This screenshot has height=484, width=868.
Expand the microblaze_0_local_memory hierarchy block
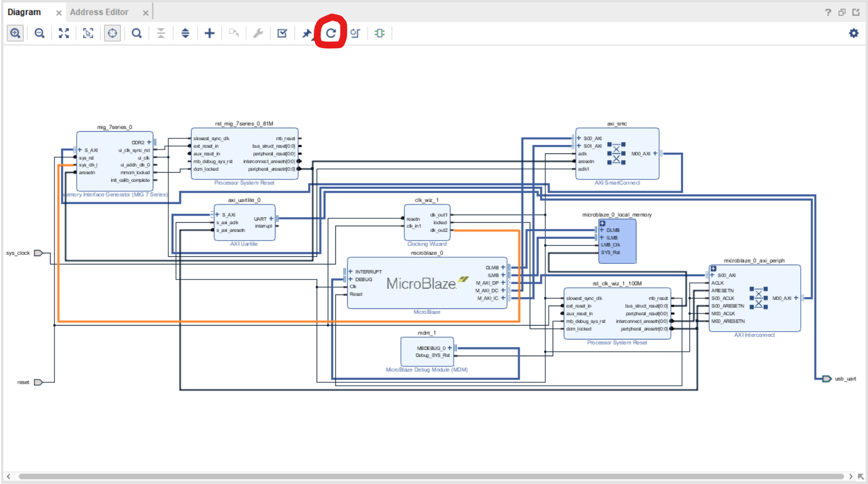tap(602, 223)
